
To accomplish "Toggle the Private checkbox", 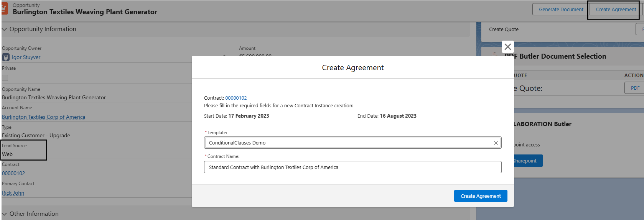I will tap(5, 78).
